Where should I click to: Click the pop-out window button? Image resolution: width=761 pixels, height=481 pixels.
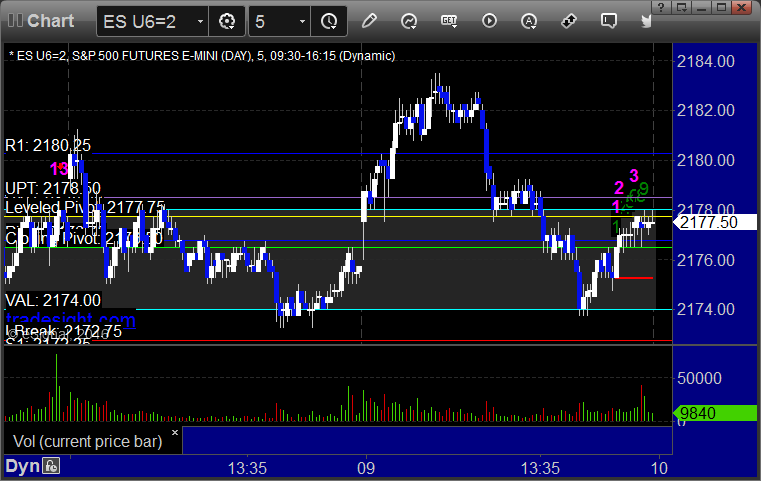pos(681,7)
